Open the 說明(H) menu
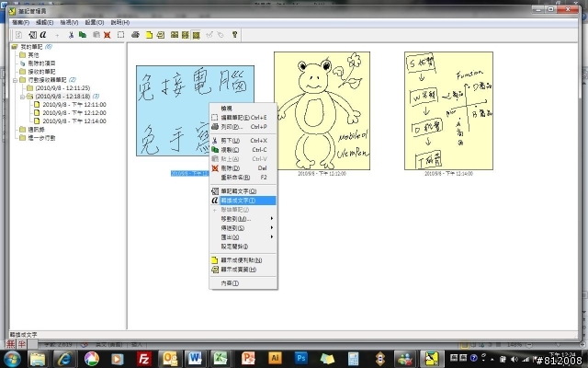 (120, 22)
